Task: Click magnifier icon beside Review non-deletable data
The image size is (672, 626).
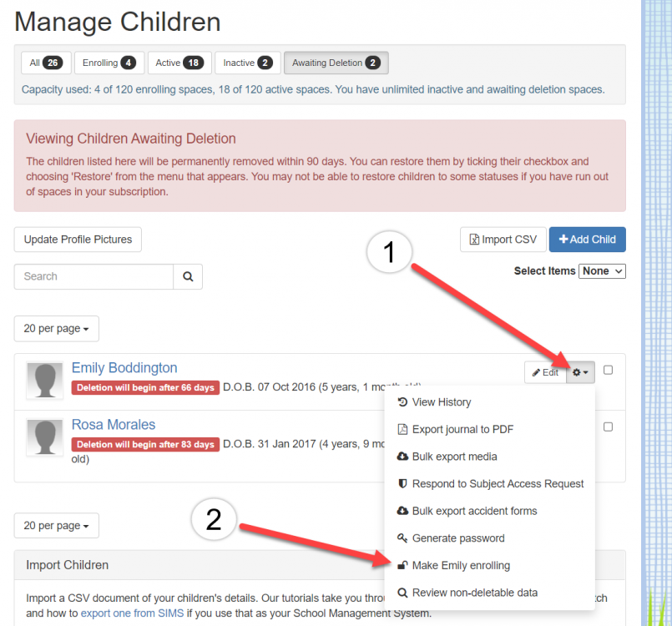Action: pos(402,593)
